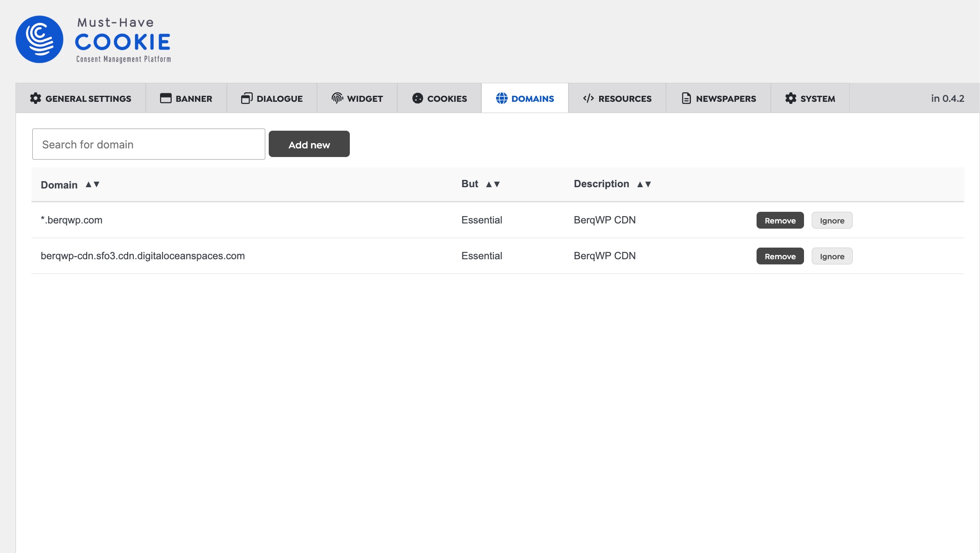This screenshot has height=553, width=980.
Task: Click Essential in the digitaloceanspaces row
Action: 482,256
